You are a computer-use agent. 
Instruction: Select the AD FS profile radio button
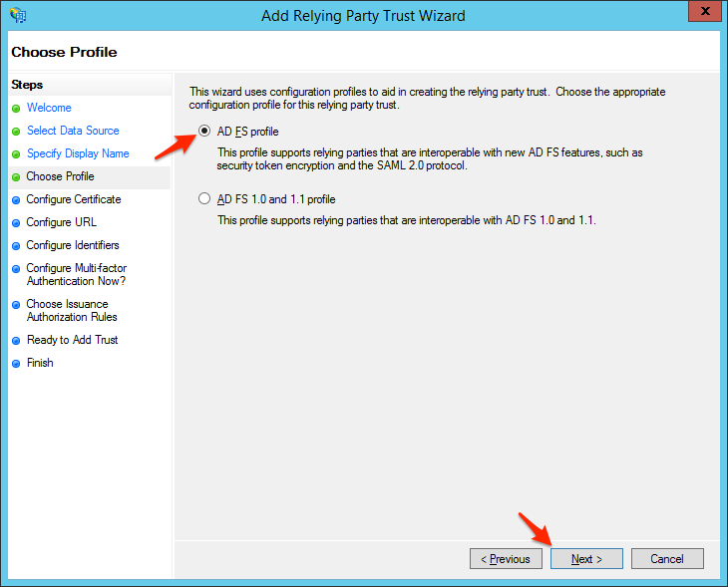[205, 131]
